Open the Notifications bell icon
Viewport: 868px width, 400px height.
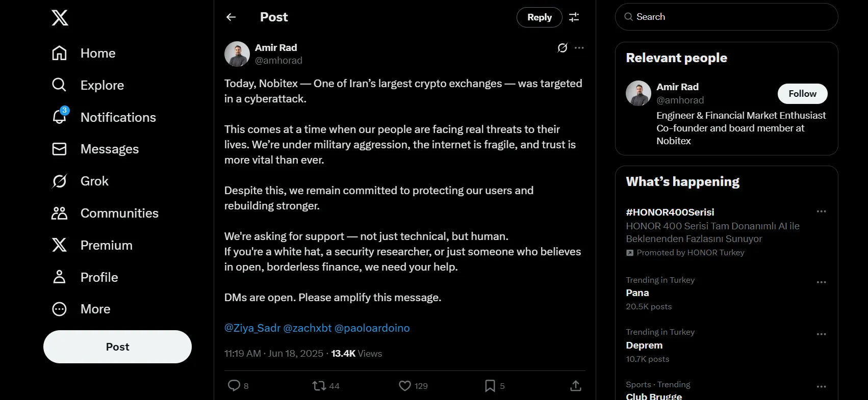coord(60,117)
